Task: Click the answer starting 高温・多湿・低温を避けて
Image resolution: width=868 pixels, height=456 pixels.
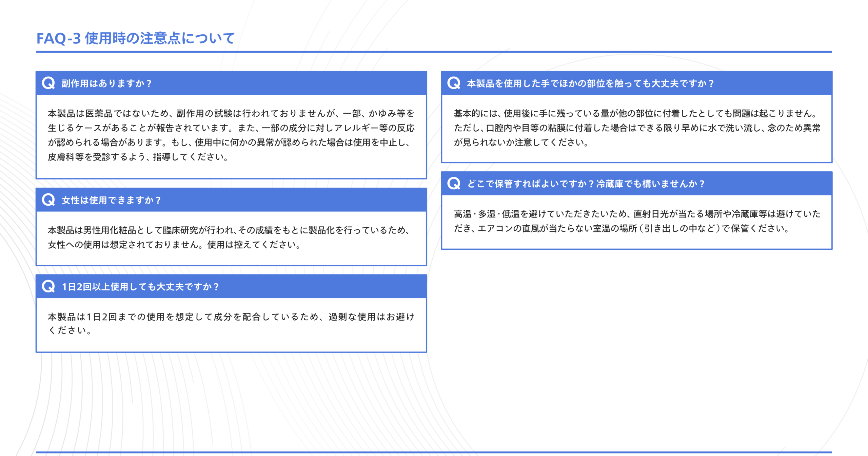Action: click(637, 221)
